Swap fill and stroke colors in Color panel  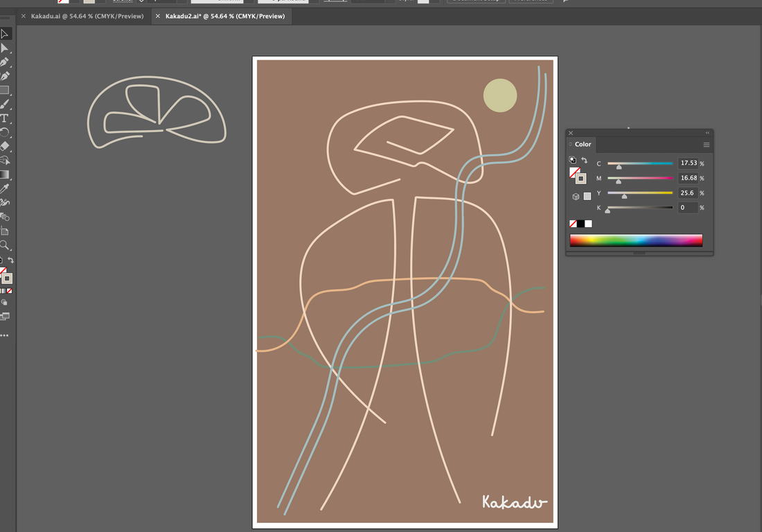coord(584,160)
